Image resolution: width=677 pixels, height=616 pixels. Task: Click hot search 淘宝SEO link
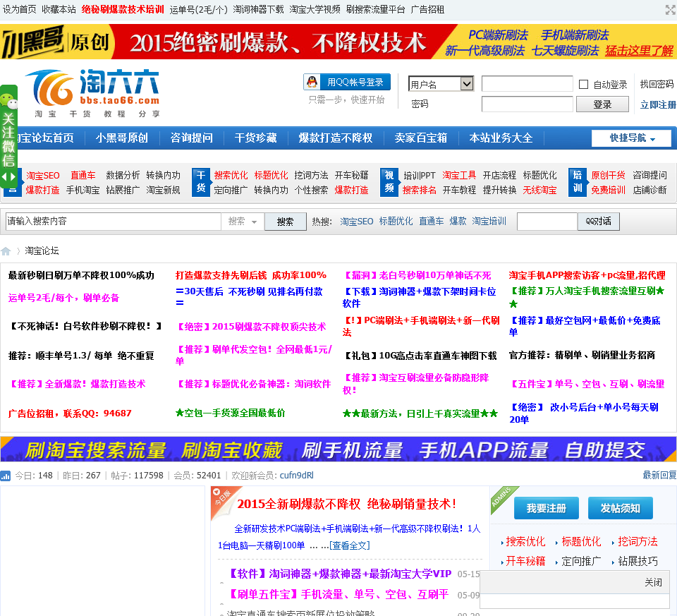point(357,222)
